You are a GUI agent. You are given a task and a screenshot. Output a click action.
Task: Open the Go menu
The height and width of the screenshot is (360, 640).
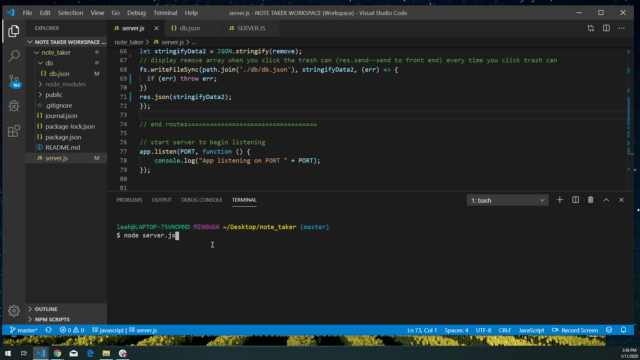click(x=116, y=13)
